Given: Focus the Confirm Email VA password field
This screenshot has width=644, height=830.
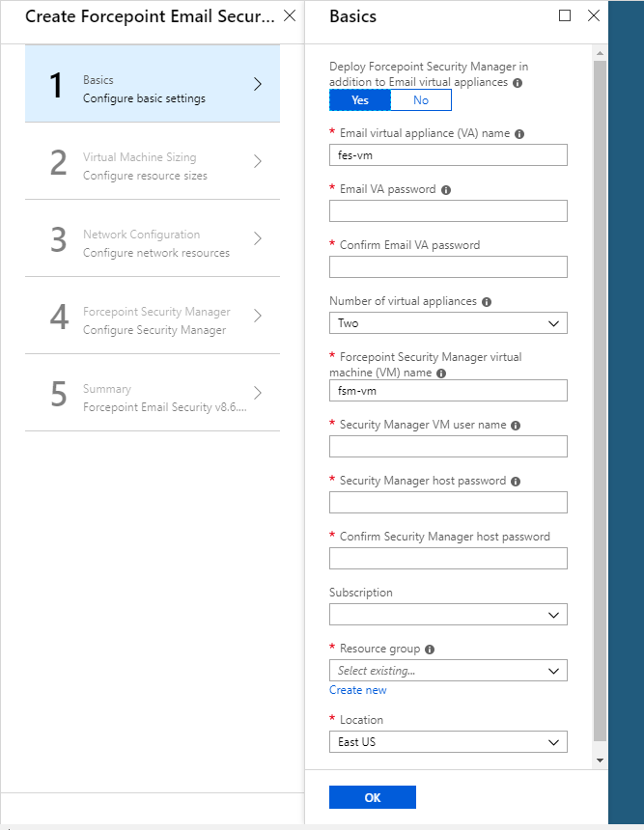Looking at the screenshot, I should pos(448,266).
